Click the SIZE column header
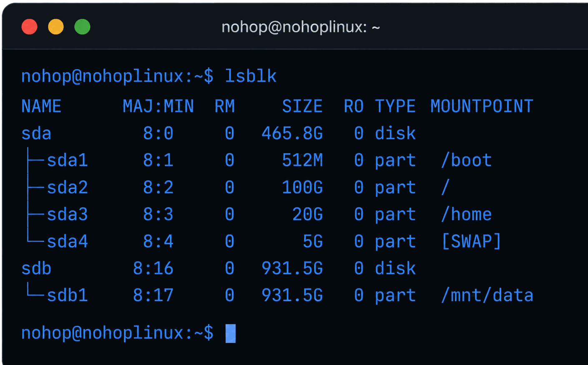 [x=302, y=106]
